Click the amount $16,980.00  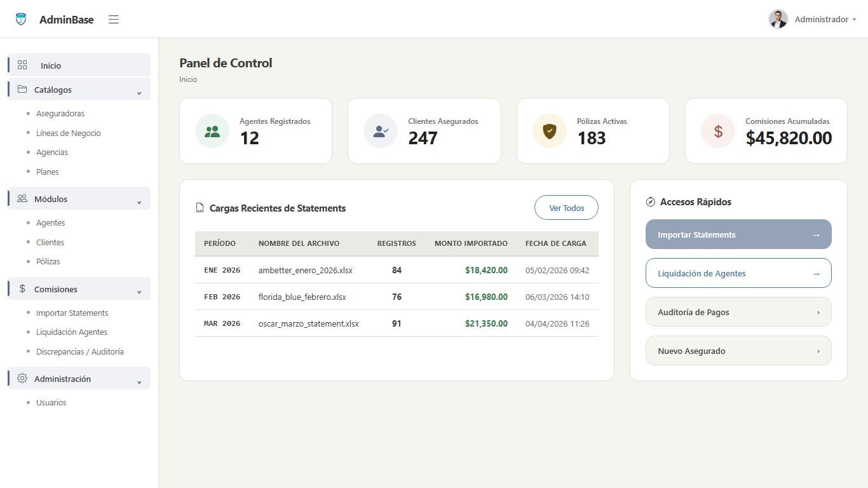[x=486, y=297]
